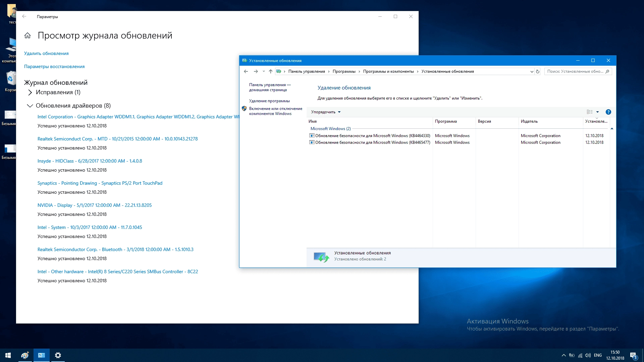
Task: Open the Упорядочить dropdown menu
Action: pyautogui.click(x=326, y=112)
